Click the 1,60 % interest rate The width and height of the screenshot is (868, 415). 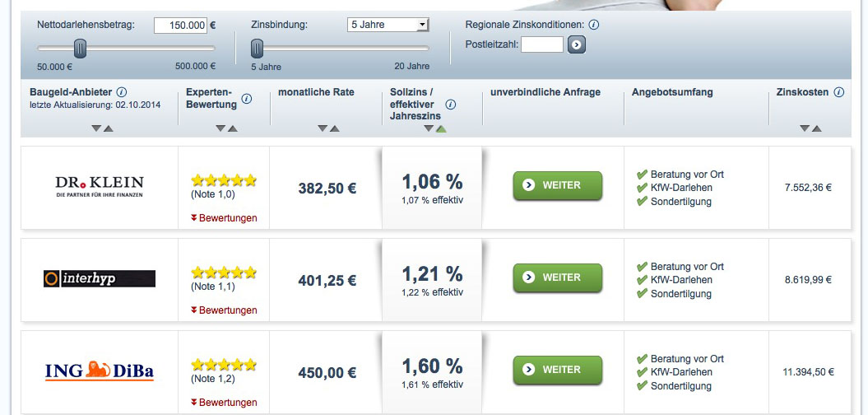[432, 366]
